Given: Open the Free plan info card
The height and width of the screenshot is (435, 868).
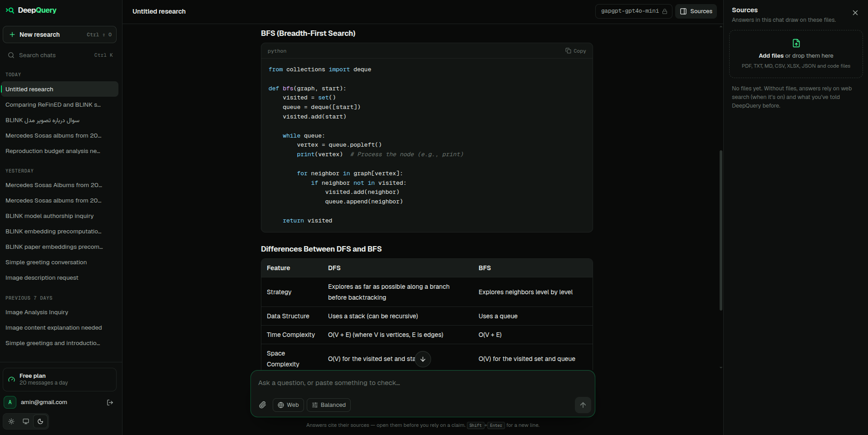Looking at the screenshot, I should click(x=59, y=380).
